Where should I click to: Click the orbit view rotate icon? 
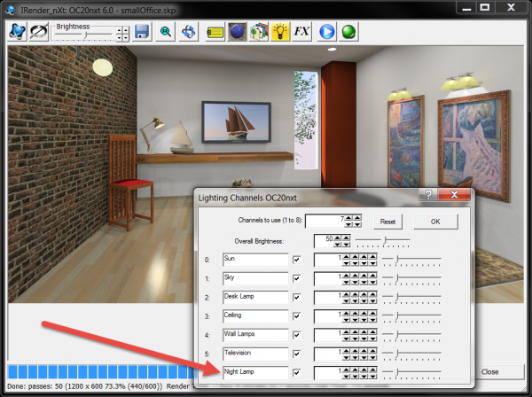189,31
